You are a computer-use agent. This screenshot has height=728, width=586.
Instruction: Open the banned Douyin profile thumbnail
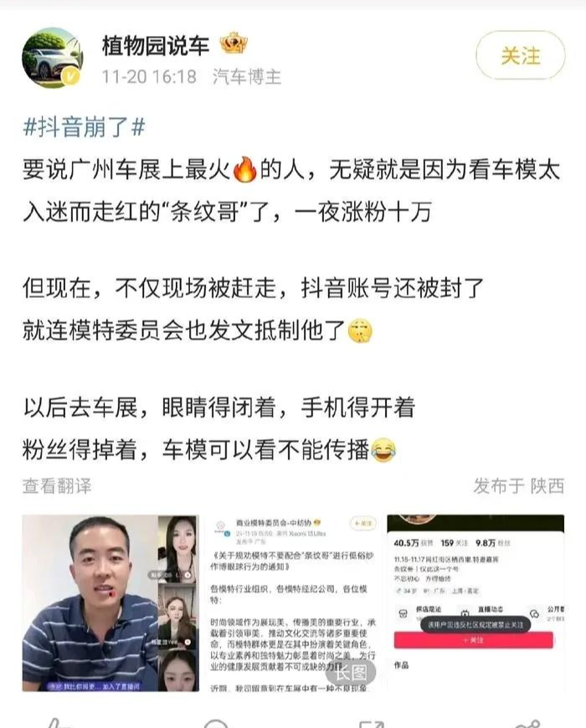click(x=475, y=602)
